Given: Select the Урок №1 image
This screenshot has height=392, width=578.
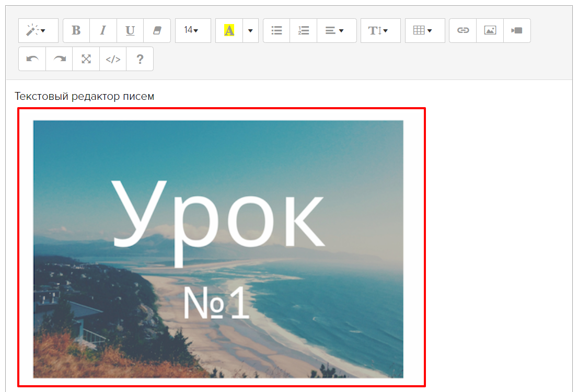Looking at the screenshot, I should [218, 249].
